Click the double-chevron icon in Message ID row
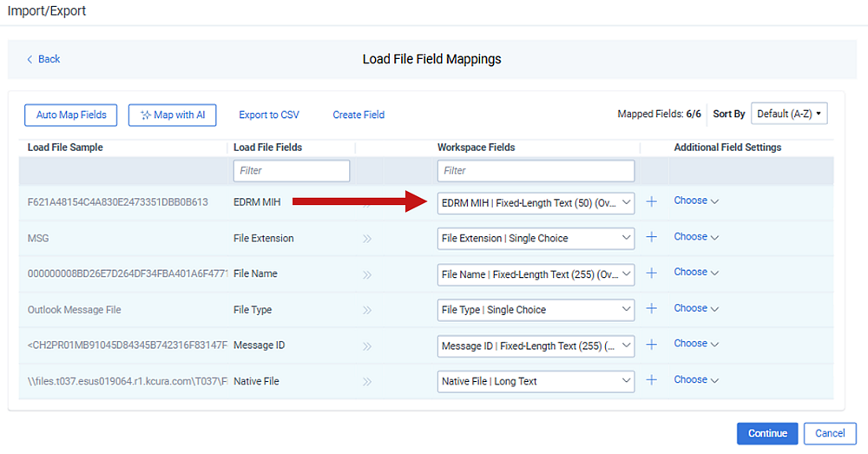The width and height of the screenshot is (868, 454). coord(367,346)
